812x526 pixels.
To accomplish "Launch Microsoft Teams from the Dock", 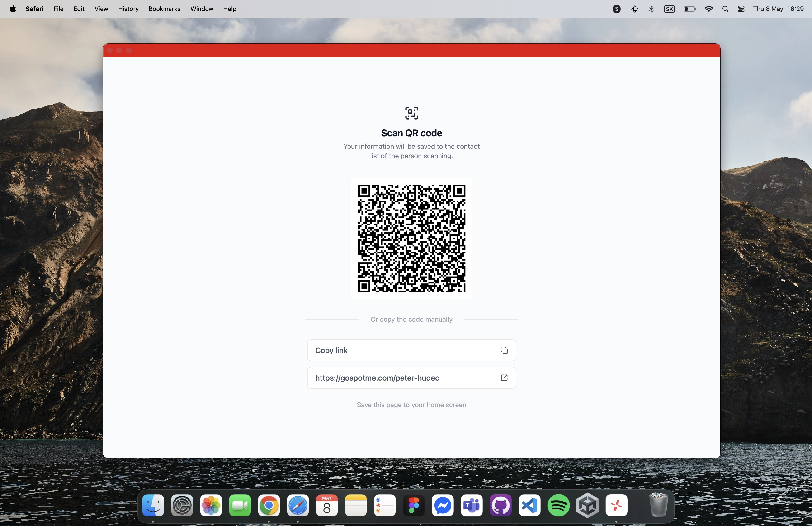I will coord(472,505).
